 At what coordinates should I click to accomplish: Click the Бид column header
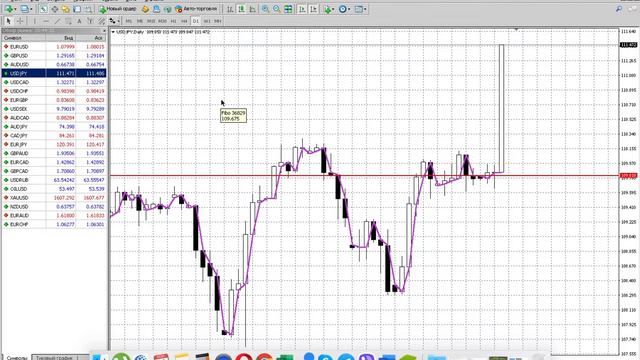coord(60,38)
